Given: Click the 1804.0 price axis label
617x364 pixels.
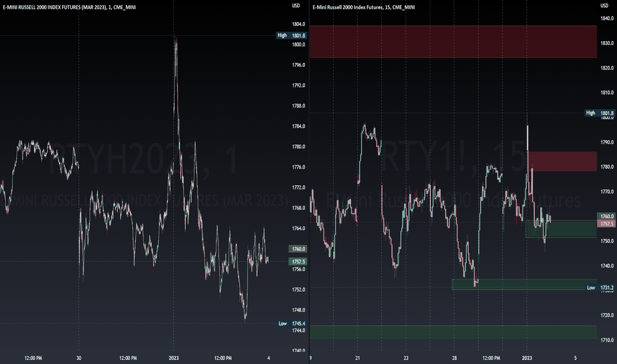Looking at the screenshot, I should click(299, 24).
